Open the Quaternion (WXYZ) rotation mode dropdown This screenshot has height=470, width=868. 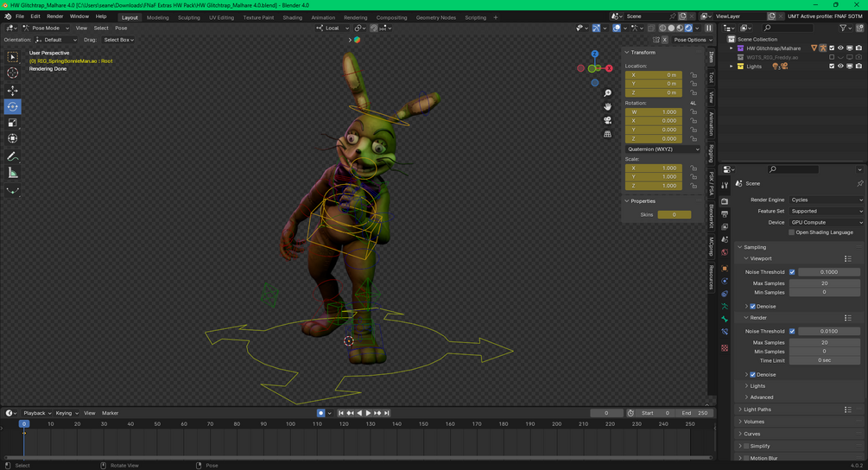pos(663,149)
